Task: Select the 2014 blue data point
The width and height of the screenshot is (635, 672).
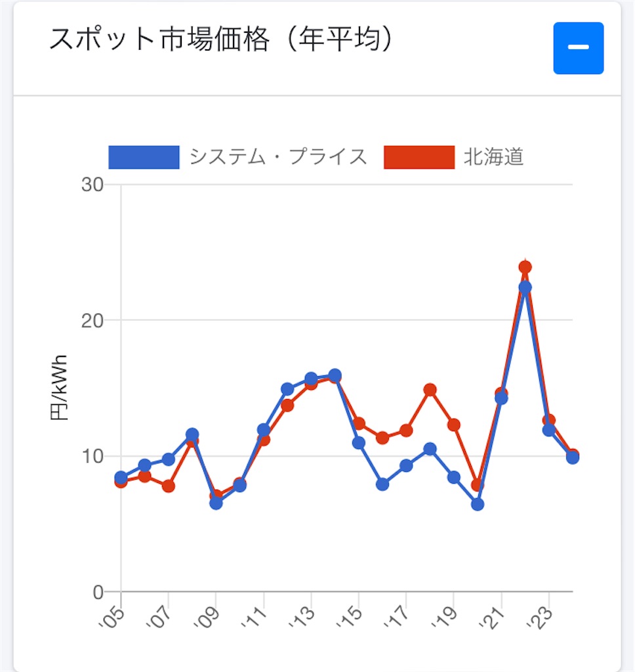Action: 334,375
